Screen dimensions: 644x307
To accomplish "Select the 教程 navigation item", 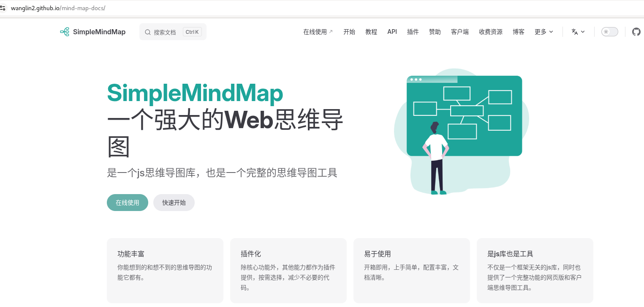I will (371, 32).
